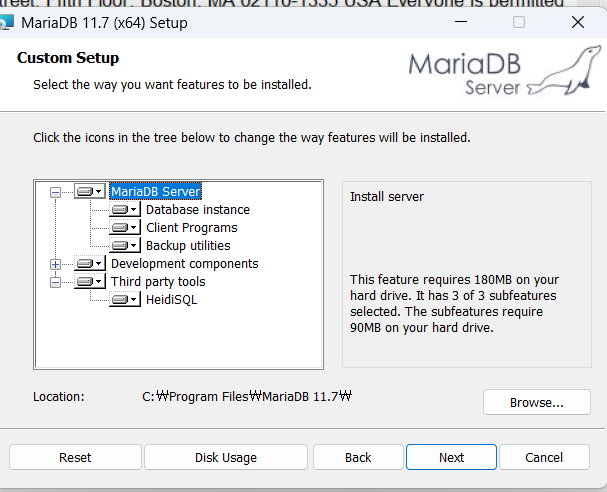Close the MariaDB Setup window

(x=578, y=22)
